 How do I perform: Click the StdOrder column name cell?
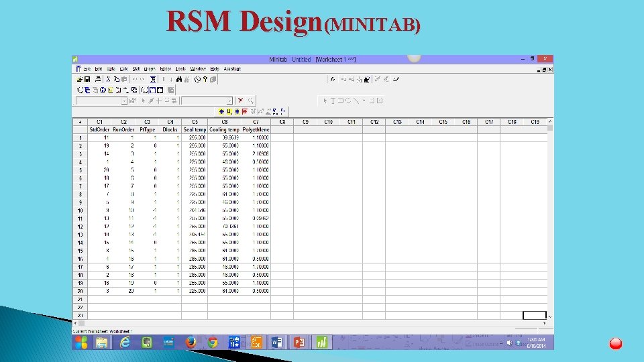99,129
